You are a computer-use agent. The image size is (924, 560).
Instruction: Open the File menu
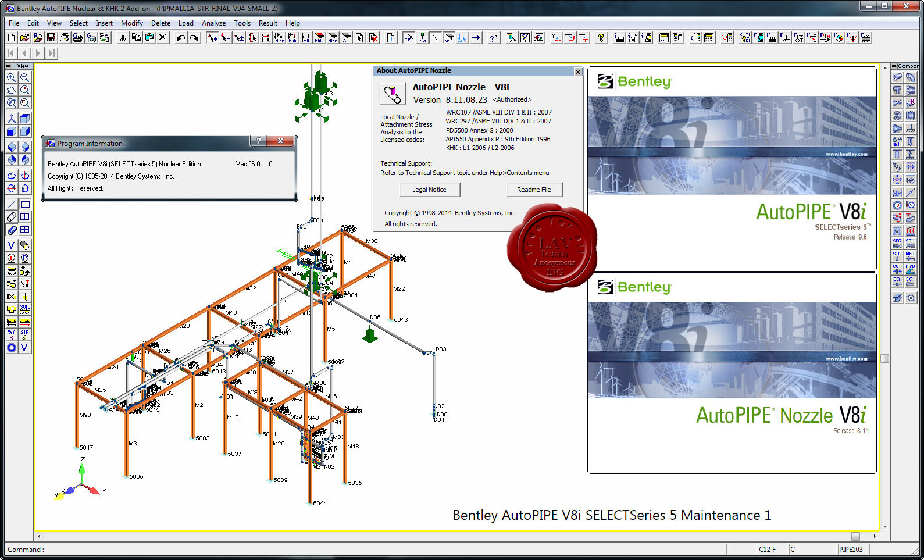click(14, 23)
